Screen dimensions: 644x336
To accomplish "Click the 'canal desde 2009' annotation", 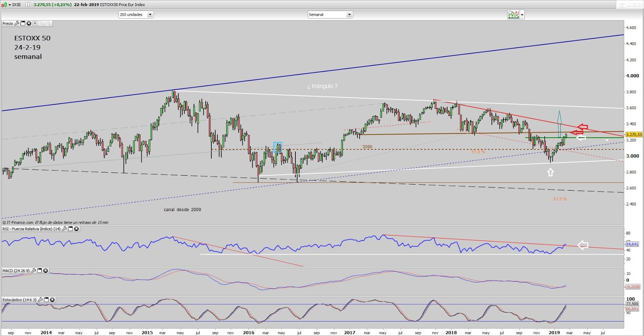I will pos(182,209).
